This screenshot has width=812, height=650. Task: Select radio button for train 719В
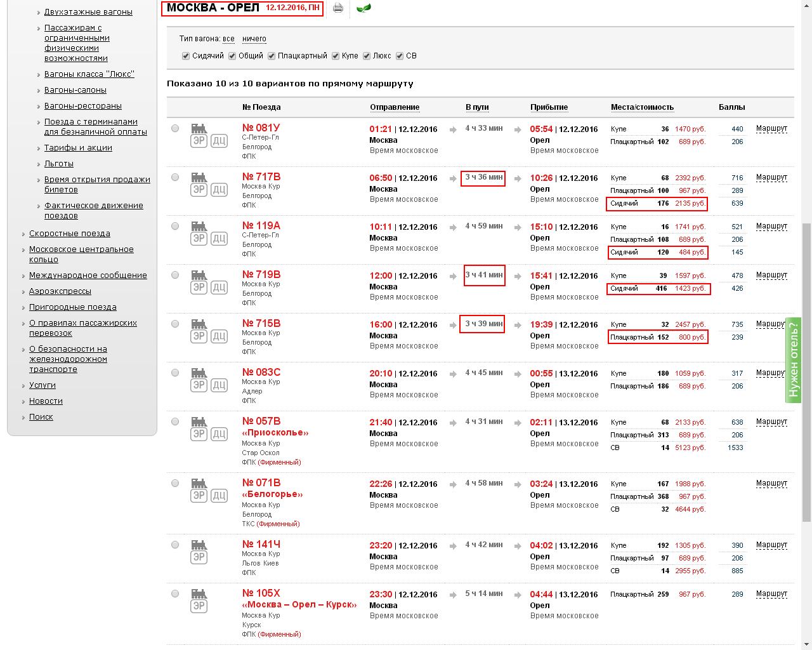coord(175,275)
